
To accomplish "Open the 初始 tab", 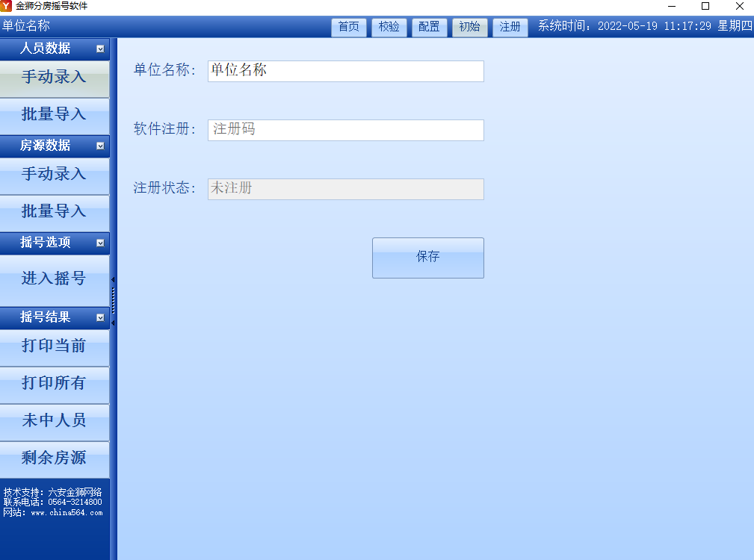I will click(469, 27).
